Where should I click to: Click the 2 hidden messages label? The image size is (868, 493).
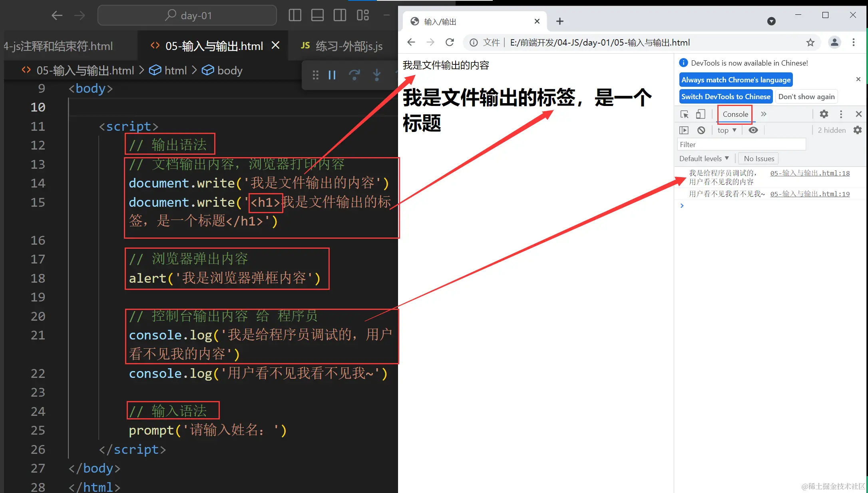(x=832, y=130)
